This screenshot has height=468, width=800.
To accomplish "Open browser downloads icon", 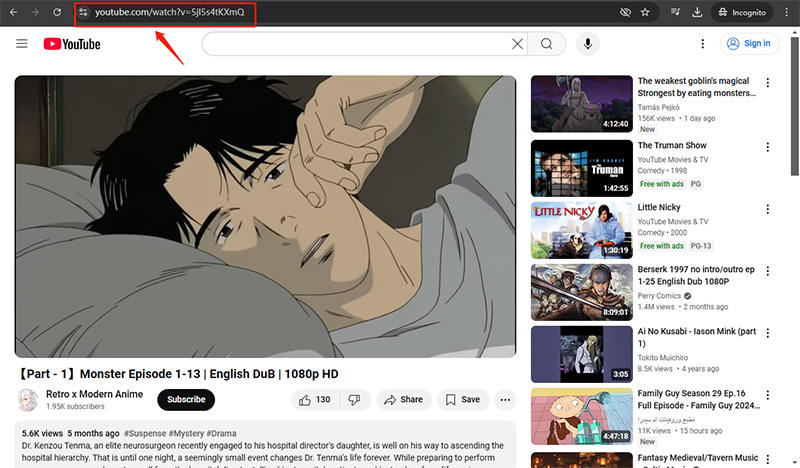I will [697, 12].
